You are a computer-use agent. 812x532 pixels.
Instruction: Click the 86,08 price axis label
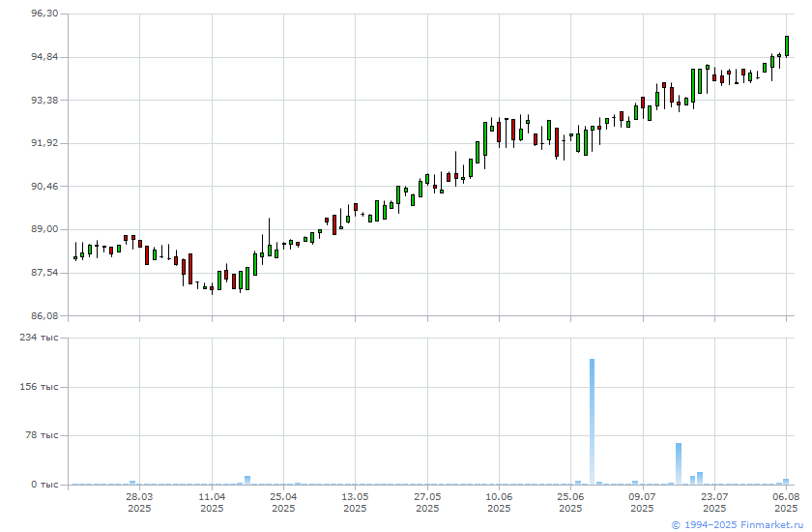pyautogui.click(x=44, y=315)
